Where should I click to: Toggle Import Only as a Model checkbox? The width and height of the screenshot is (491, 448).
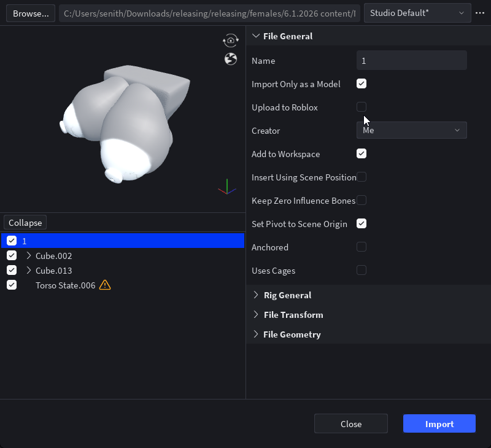click(361, 83)
